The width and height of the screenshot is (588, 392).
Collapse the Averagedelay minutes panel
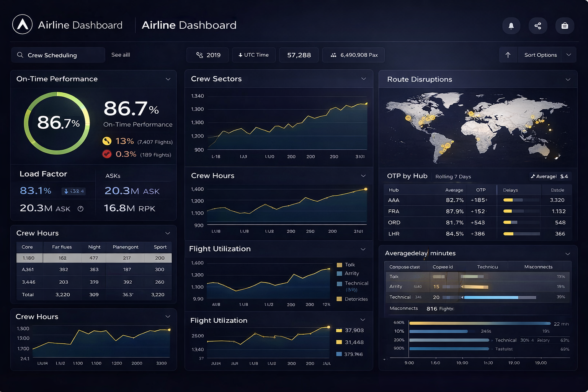click(568, 254)
